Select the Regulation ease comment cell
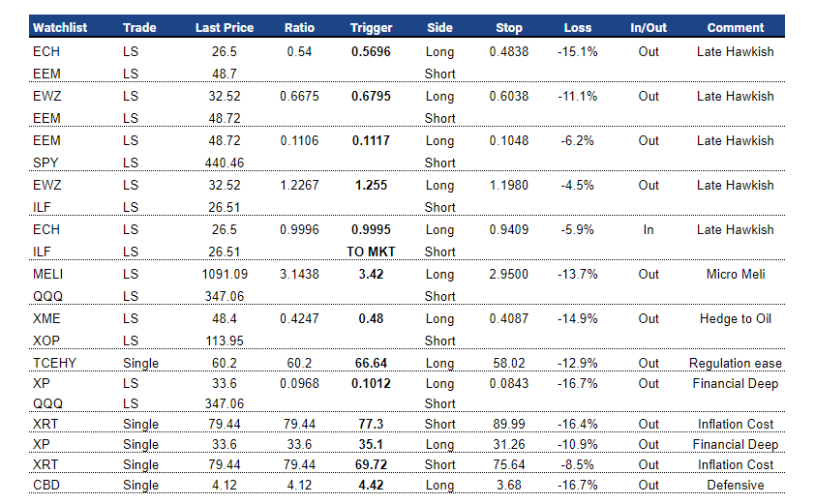 pos(735,364)
